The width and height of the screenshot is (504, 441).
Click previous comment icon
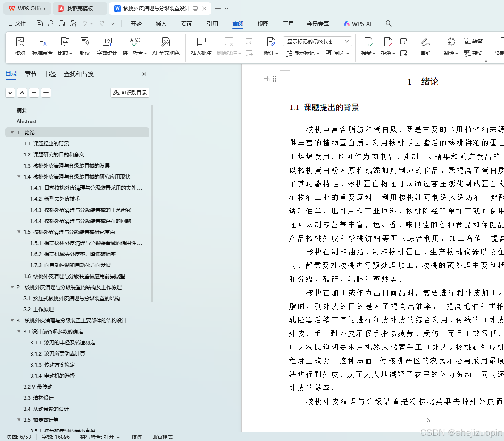249,41
